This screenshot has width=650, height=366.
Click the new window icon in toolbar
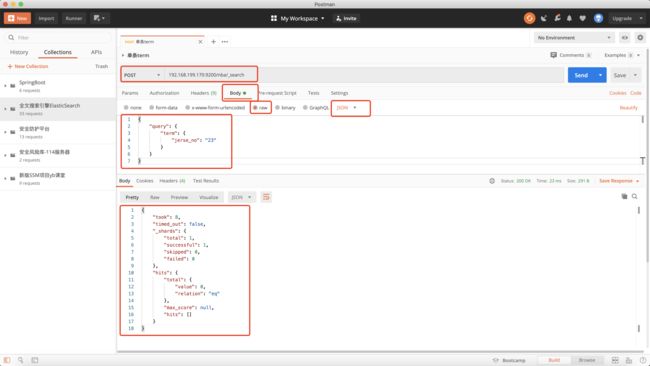[99, 18]
